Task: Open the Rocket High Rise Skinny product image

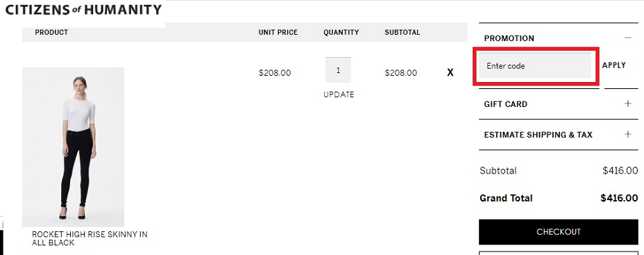Action: [73, 147]
